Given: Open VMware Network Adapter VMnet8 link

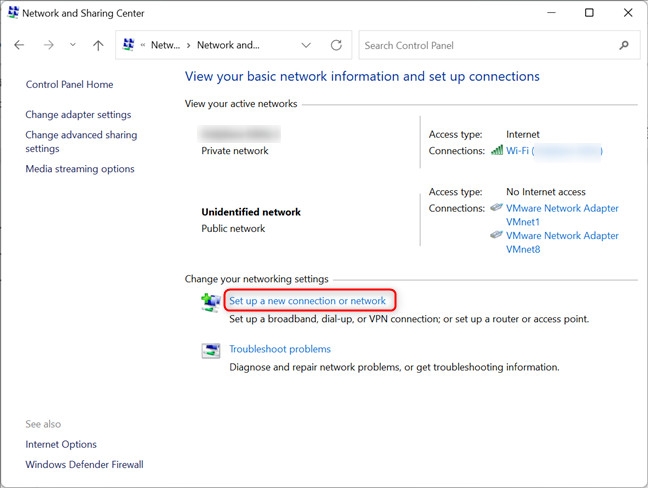Looking at the screenshot, I should pyautogui.click(x=562, y=242).
